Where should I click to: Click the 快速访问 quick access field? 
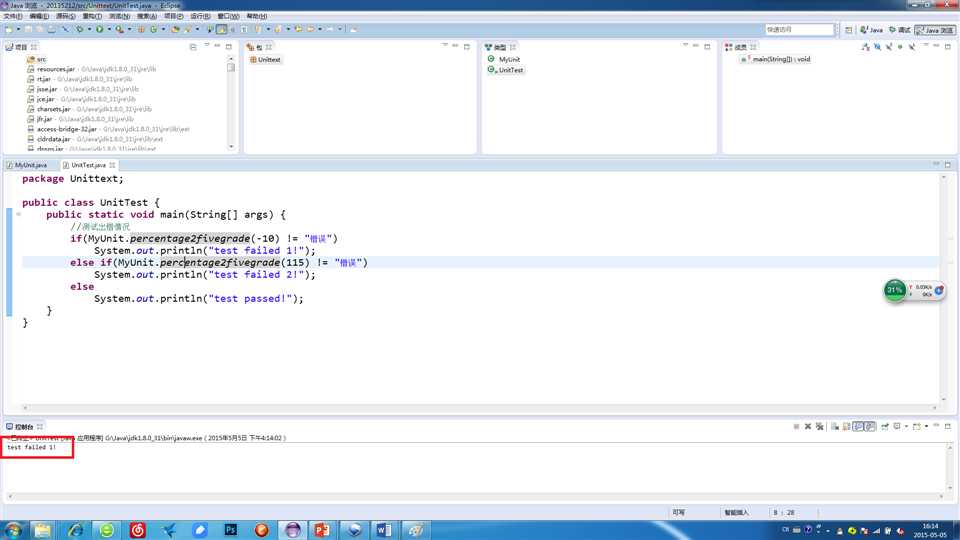[x=799, y=30]
